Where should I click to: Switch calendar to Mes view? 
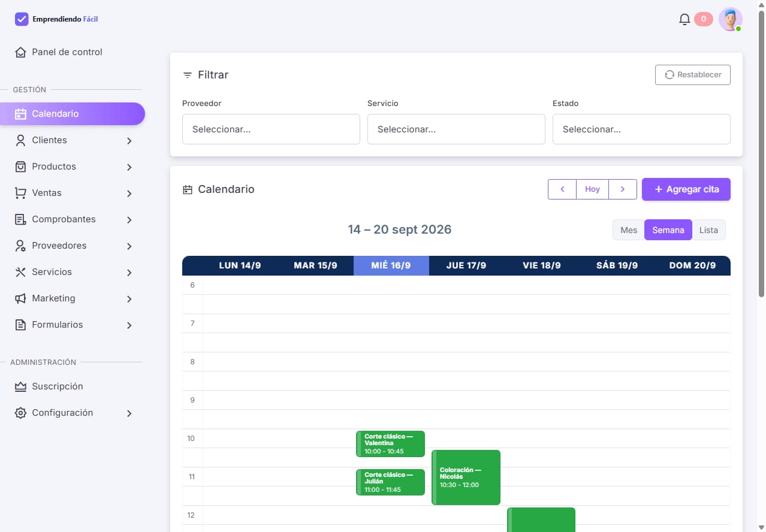pos(629,230)
